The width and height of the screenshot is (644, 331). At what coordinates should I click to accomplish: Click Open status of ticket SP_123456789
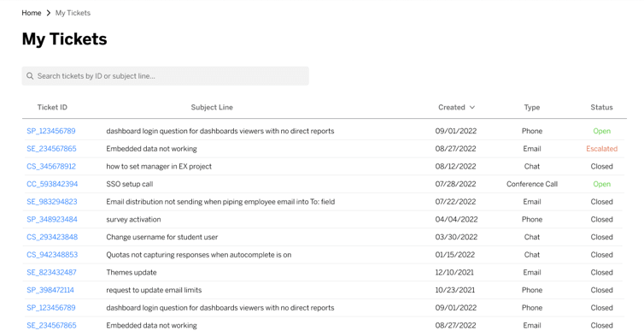601,131
